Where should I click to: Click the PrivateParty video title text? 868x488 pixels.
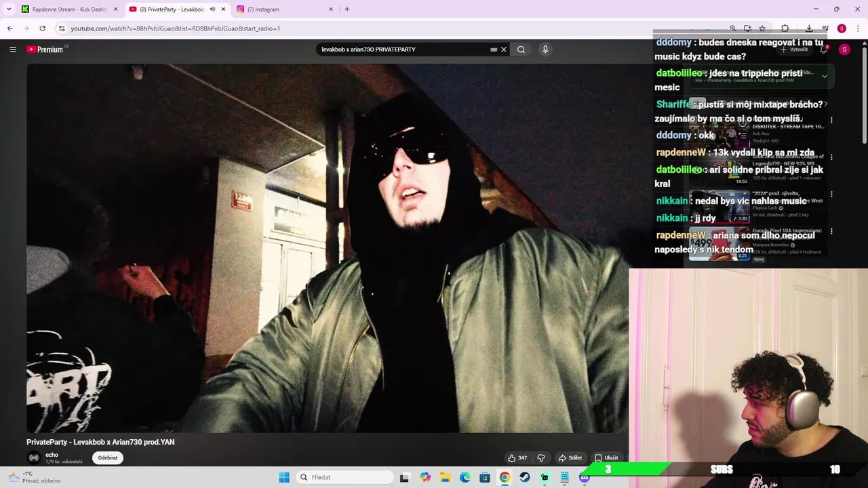pos(100,442)
